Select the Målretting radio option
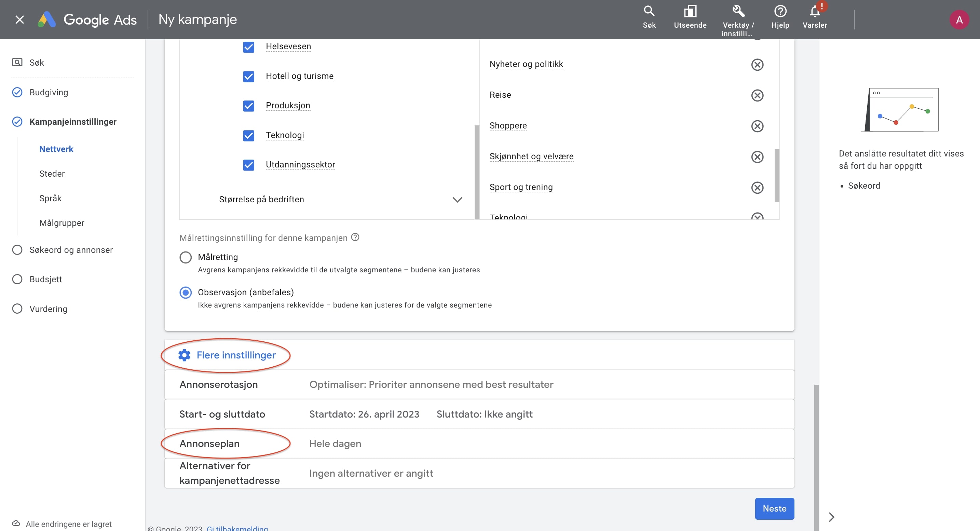Image resolution: width=980 pixels, height=531 pixels. [186, 258]
